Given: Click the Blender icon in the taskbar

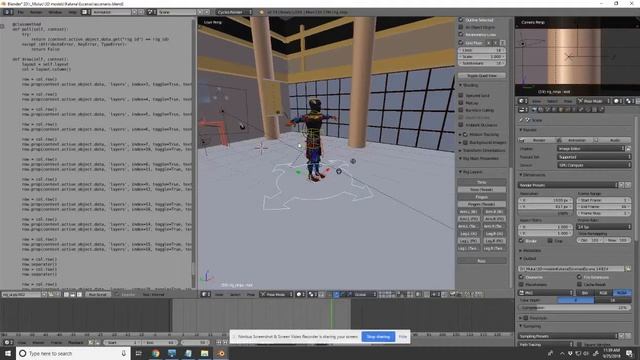Looking at the screenshot, I should (221, 353).
